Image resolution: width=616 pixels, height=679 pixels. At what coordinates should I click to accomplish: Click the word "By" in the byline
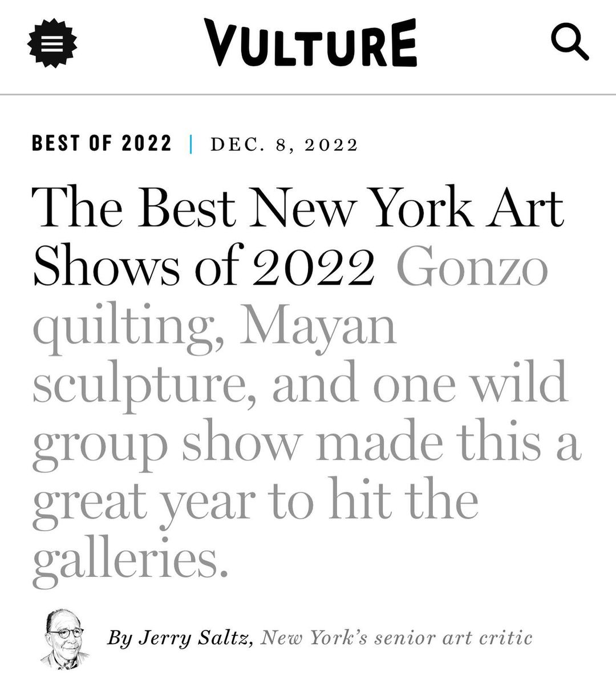point(118,638)
